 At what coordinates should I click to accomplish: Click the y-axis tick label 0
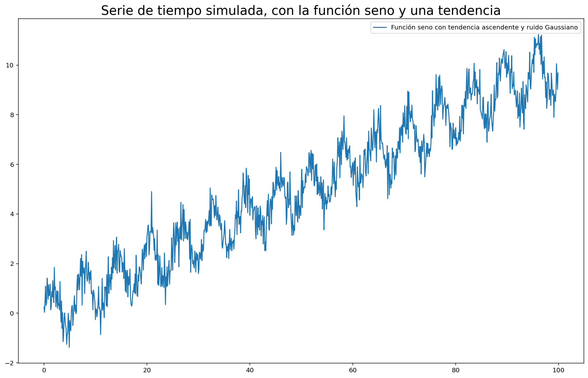11,313
